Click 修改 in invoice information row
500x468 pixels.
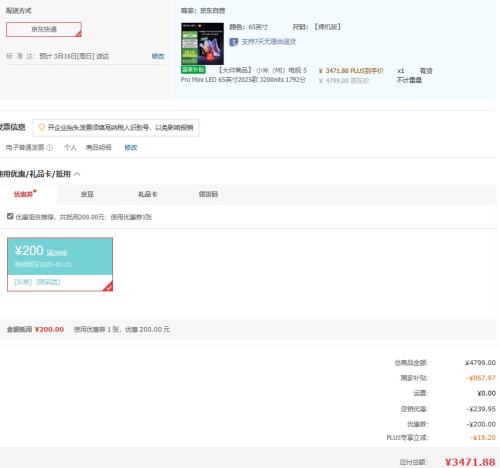coord(131,148)
